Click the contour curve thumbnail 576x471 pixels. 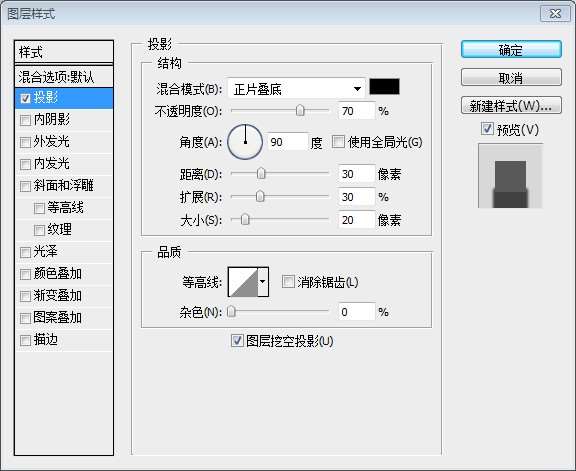click(x=243, y=282)
